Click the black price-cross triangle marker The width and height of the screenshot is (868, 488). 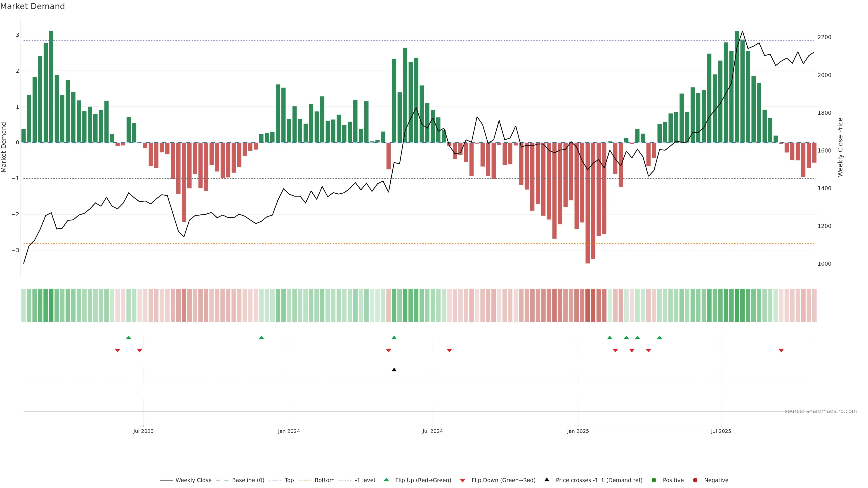tap(394, 370)
